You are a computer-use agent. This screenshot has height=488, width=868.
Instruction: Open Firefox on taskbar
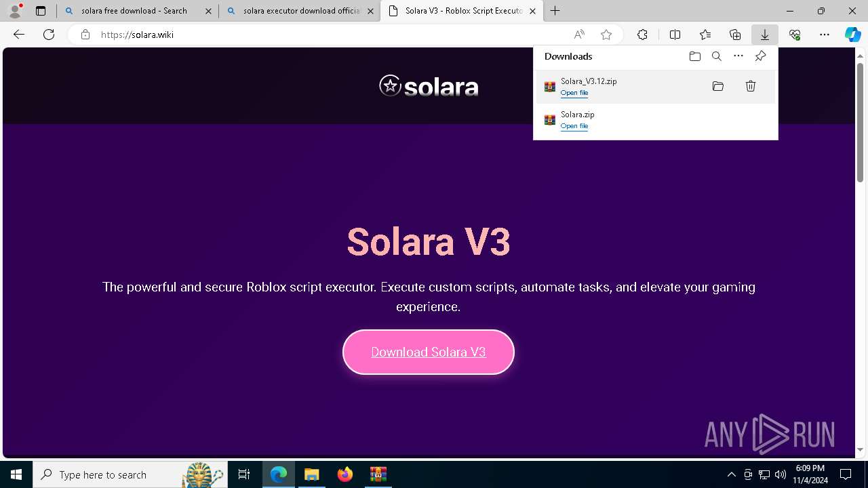click(x=345, y=474)
